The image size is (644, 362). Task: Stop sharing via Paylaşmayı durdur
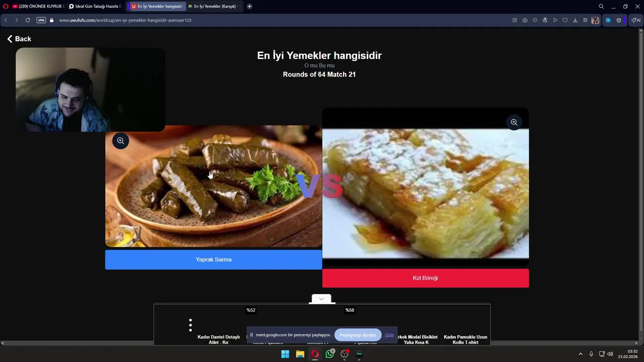(358, 335)
